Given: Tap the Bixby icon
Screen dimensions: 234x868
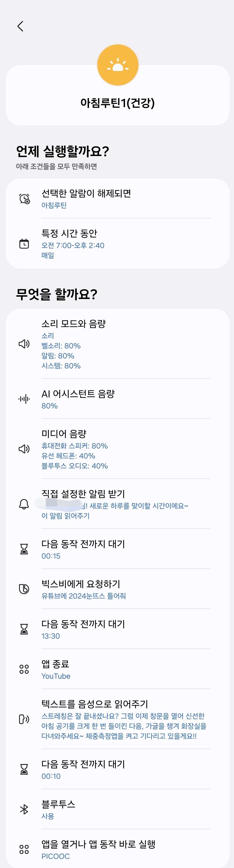Looking at the screenshot, I should coord(24,589).
